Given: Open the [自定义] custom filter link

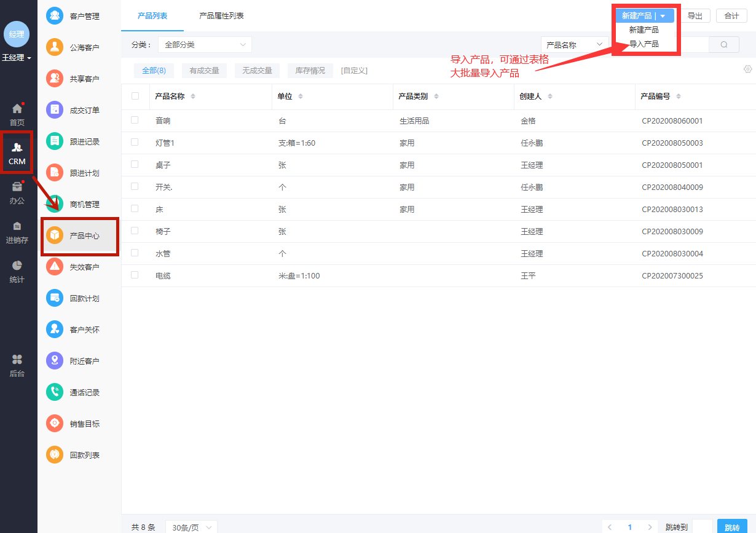Looking at the screenshot, I should point(354,71).
